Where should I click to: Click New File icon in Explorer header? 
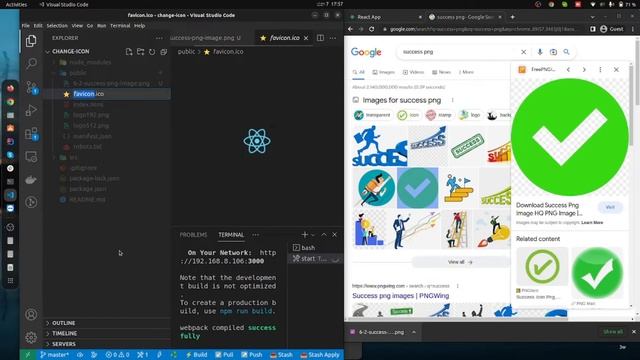click(129, 52)
